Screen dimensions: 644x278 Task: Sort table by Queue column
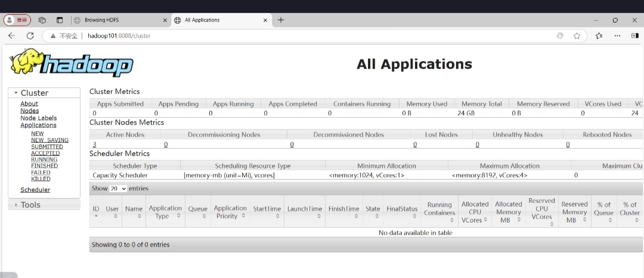[x=197, y=211]
